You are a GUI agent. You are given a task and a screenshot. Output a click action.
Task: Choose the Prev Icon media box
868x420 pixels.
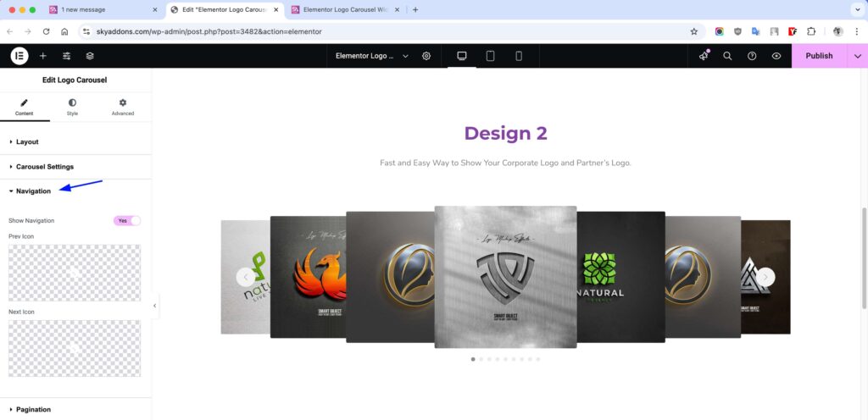click(x=75, y=273)
